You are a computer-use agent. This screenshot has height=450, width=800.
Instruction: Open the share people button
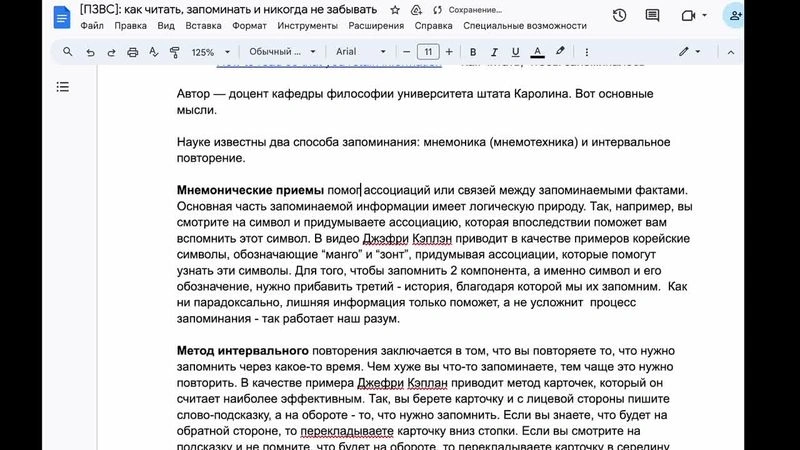[x=735, y=15]
